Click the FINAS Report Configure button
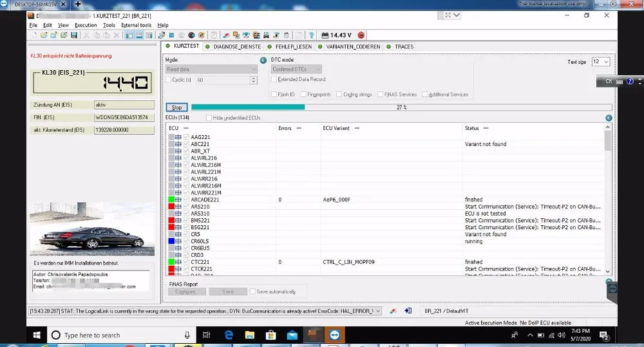This screenshot has width=644, height=347. pyautogui.click(x=187, y=292)
